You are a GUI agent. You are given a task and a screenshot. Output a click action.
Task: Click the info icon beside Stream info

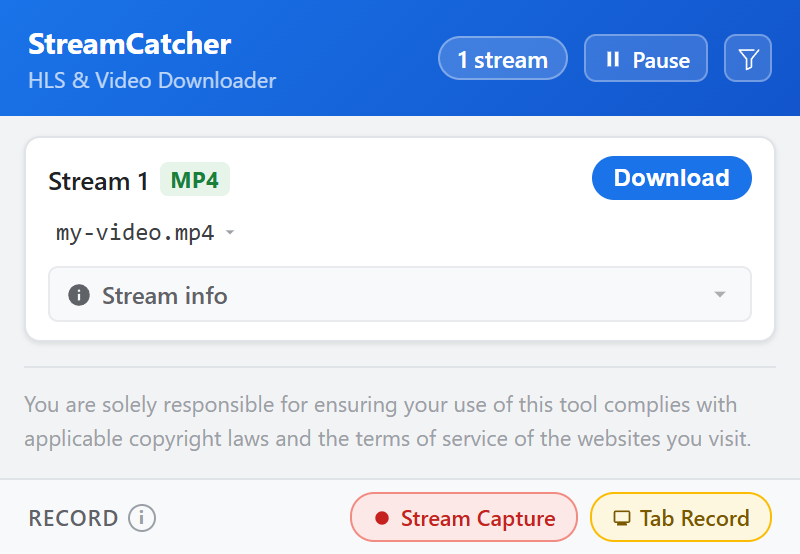pyautogui.click(x=79, y=295)
